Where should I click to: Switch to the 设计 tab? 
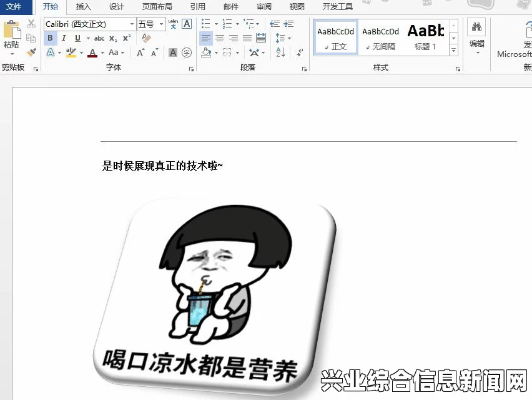click(116, 7)
